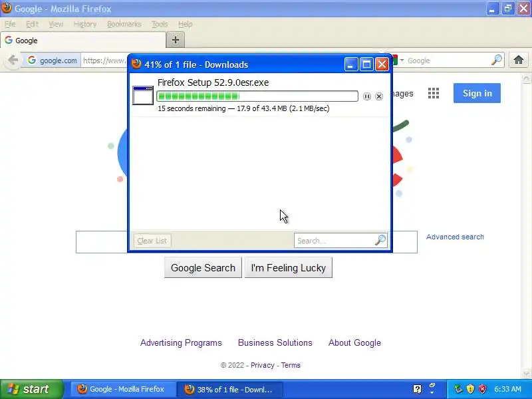Click the Downloads search magnifier icon

tap(380, 240)
